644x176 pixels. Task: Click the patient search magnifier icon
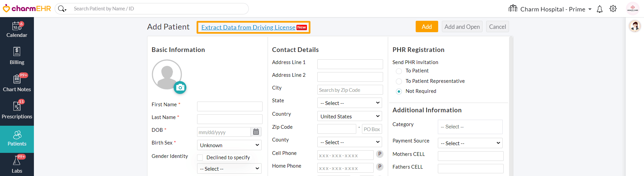(x=61, y=9)
